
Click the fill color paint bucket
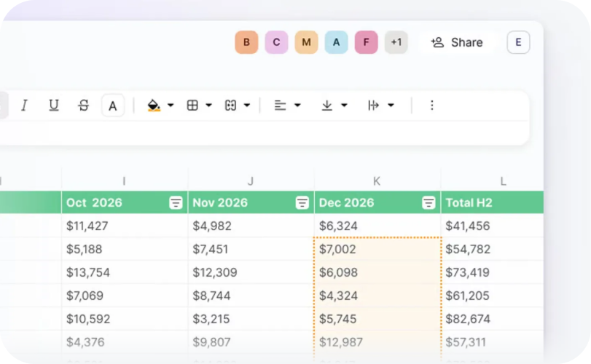[154, 106]
